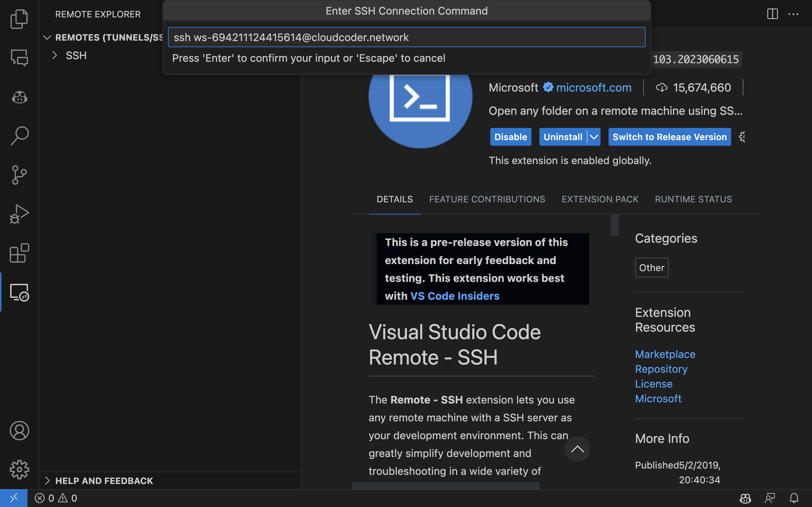Screen dimensions: 812x507
Task: Open Run and Debug view
Action: tap(19, 214)
